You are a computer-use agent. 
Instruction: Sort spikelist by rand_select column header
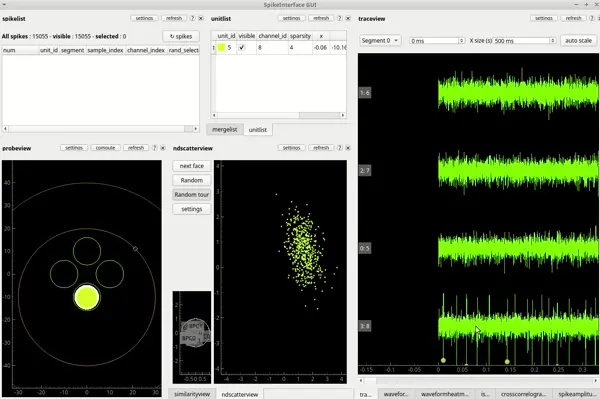click(183, 50)
